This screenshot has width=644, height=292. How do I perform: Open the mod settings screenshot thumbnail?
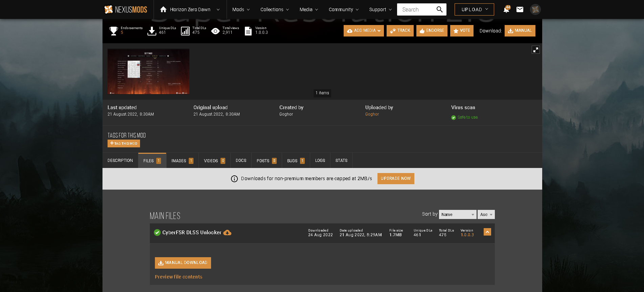pyautogui.click(x=148, y=71)
